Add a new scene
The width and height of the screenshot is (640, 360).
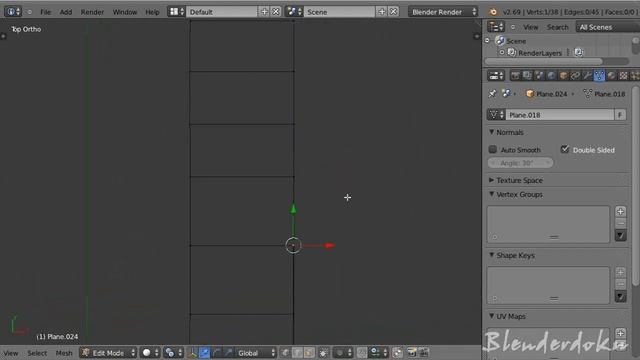click(382, 12)
